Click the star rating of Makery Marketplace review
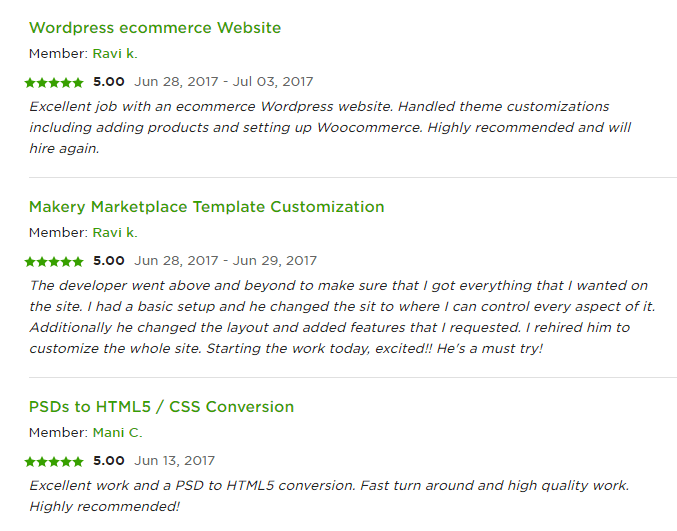The height and width of the screenshot is (531, 677). (x=54, y=262)
